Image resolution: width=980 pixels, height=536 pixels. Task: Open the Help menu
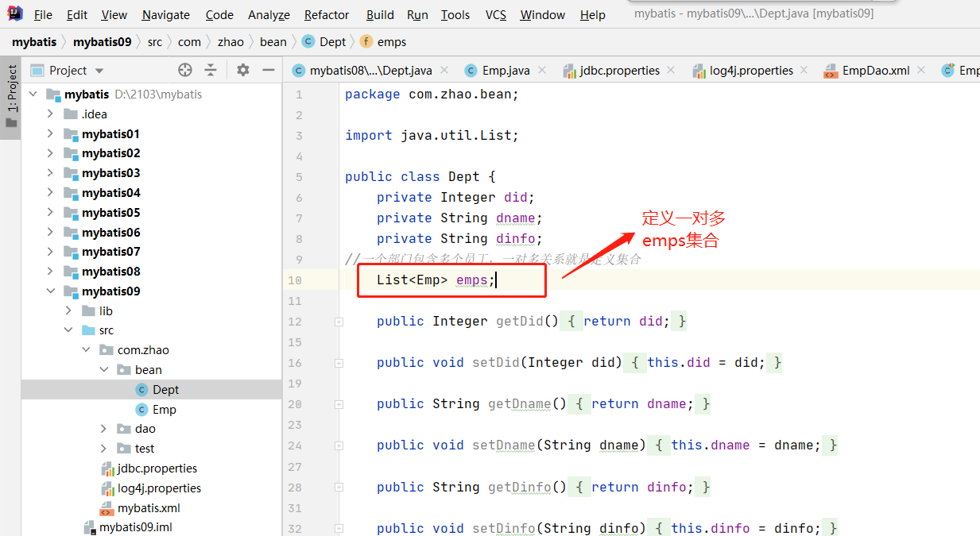(592, 14)
